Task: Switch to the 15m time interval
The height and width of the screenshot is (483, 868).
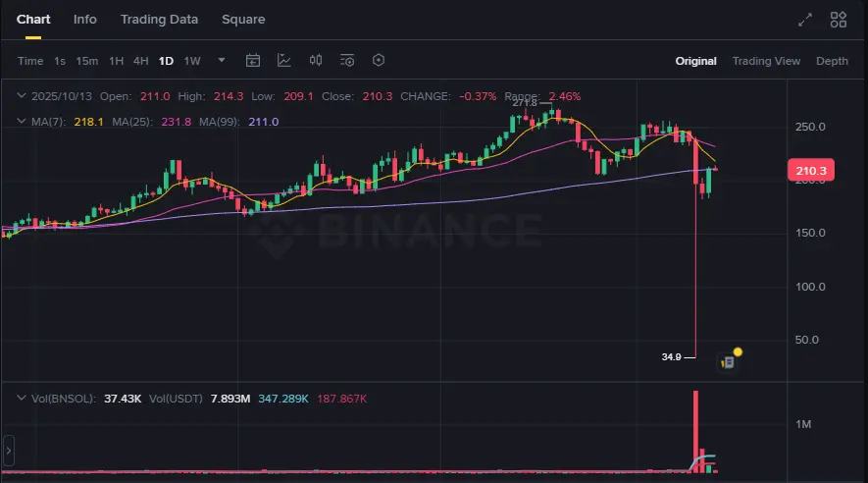Action: pyautogui.click(x=87, y=61)
